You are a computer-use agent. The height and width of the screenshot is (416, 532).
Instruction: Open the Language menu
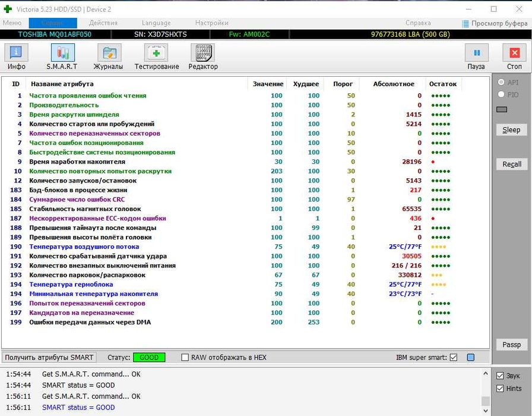156,23
